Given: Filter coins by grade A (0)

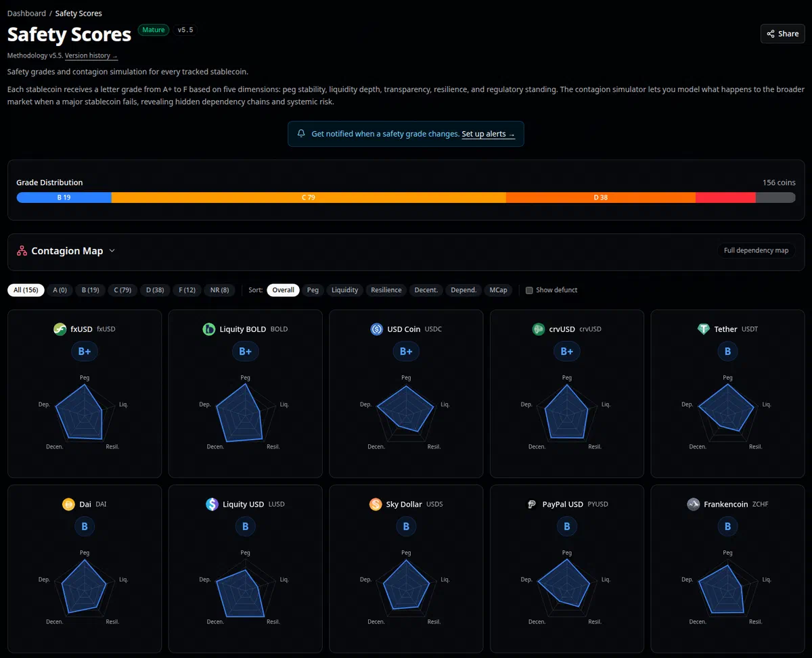Looking at the screenshot, I should pyautogui.click(x=60, y=290).
